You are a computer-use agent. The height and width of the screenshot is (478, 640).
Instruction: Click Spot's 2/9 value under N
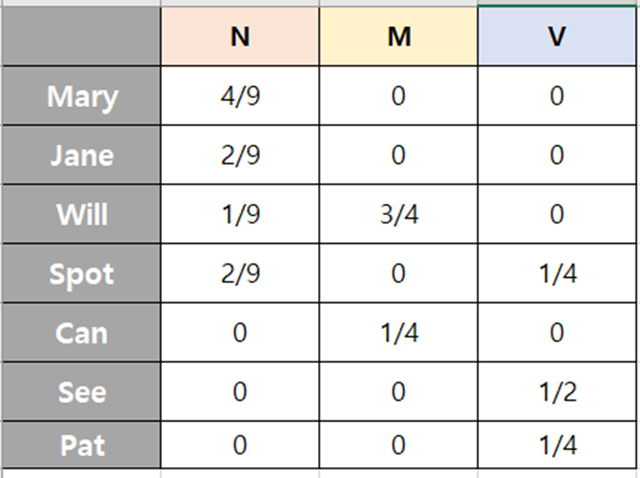click(240, 274)
